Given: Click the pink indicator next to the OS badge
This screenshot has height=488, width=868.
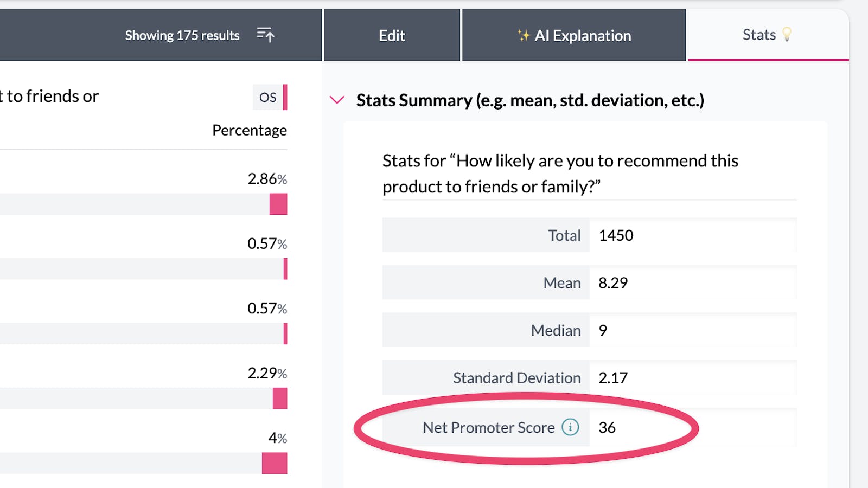Looking at the screenshot, I should click(284, 97).
